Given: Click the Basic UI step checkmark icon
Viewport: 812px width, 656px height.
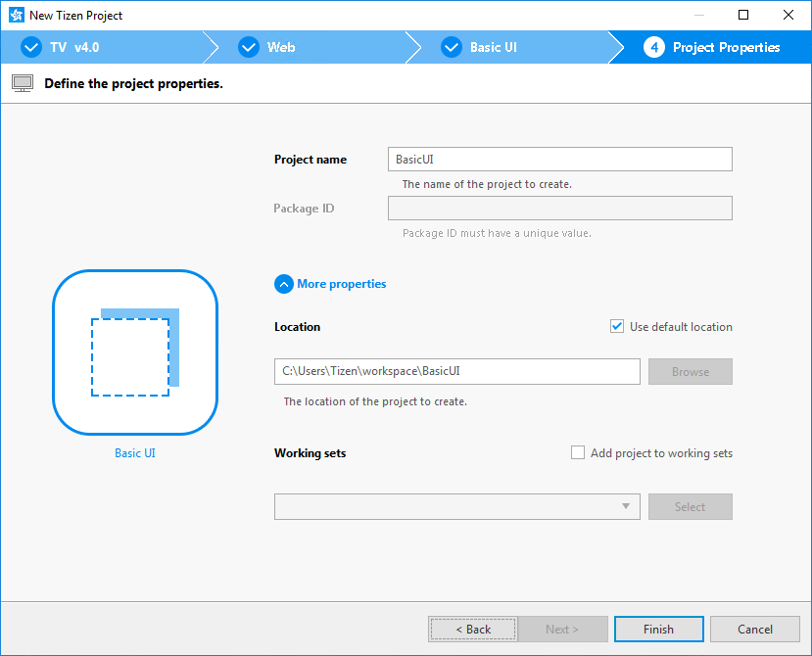Looking at the screenshot, I should point(452,47).
